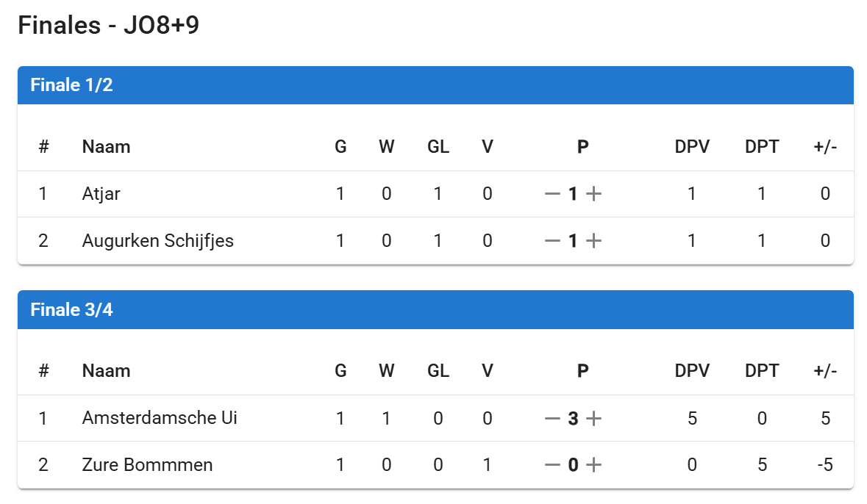Open the Amsterdamsche Ui team row
The image size is (867, 504).
(160, 419)
